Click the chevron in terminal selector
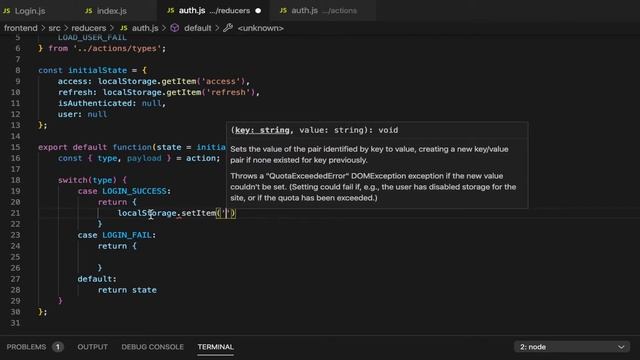 (x=621, y=347)
